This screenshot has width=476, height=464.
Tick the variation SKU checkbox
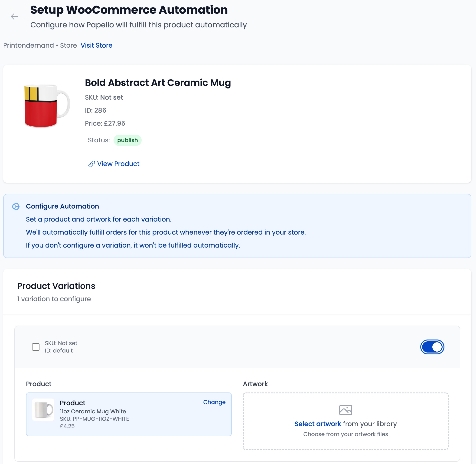(x=36, y=347)
